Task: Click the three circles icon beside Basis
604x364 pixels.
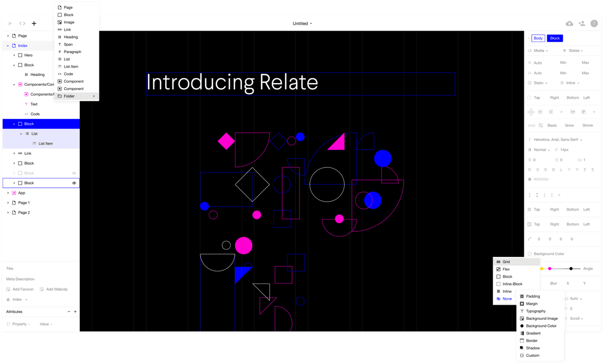Action: click(x=532, y=125)
